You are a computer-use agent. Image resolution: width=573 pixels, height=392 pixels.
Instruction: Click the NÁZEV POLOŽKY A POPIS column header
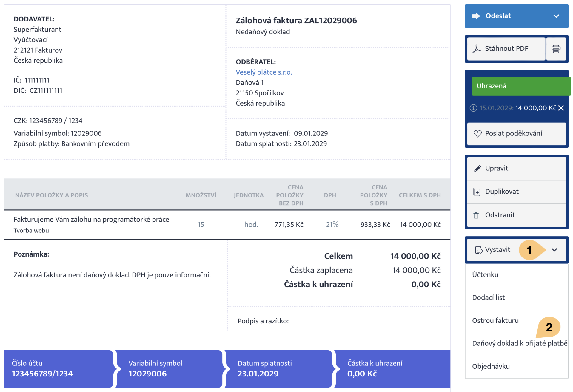[52, 195]
